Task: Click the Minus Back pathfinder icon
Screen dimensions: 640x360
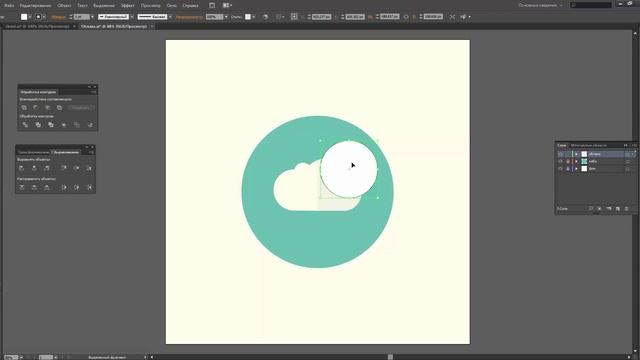Action: click(x=90, y=124)
